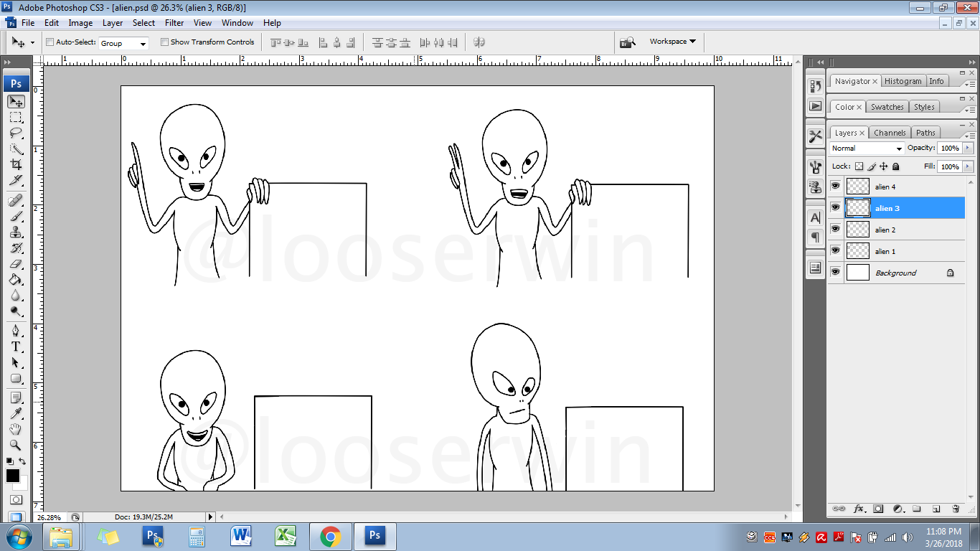
Task: Open the Select menu
Action: (143, 23)
